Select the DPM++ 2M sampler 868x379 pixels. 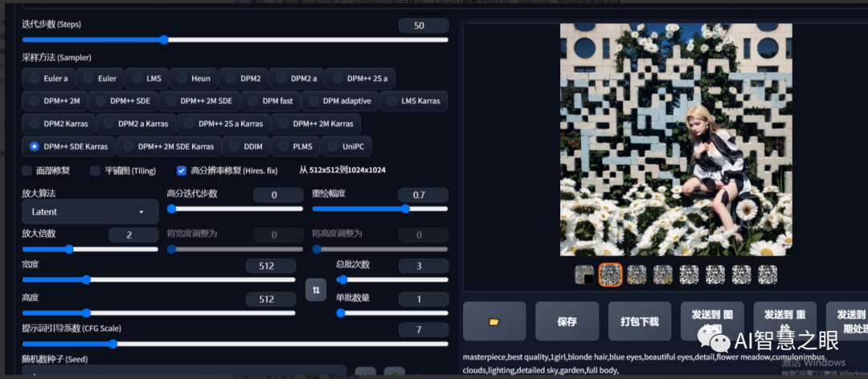(55, 101)
